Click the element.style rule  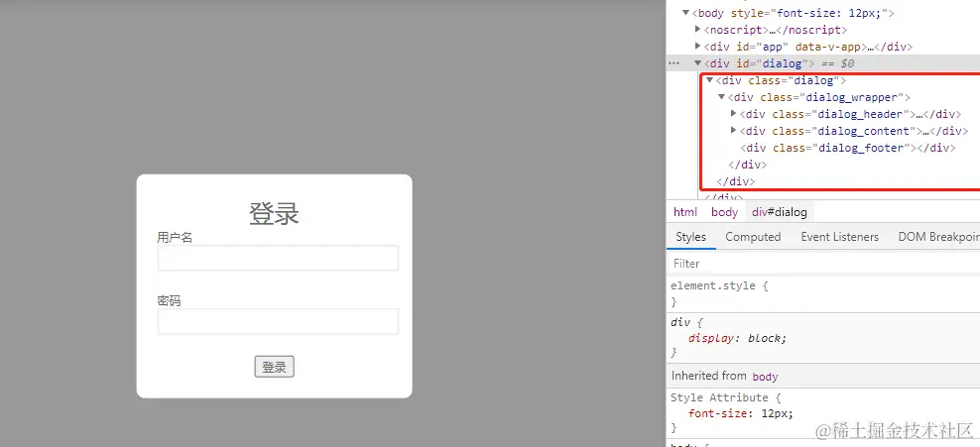pyautogui.click(x=719, y=285)
